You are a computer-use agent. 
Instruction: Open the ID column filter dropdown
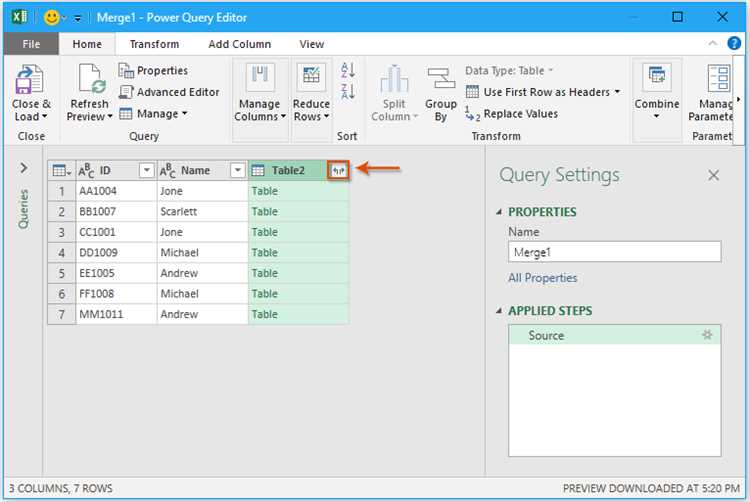click(x=146, y=170)
